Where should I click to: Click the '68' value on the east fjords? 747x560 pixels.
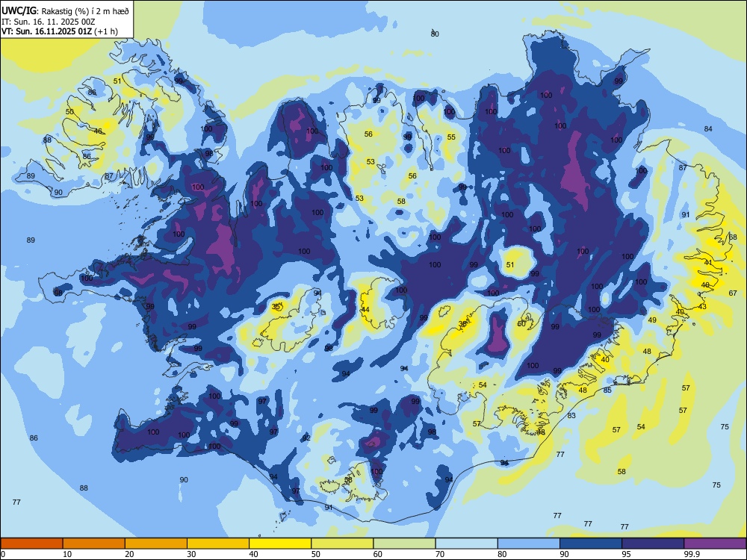pyautogui.click(x=734, y=237)
